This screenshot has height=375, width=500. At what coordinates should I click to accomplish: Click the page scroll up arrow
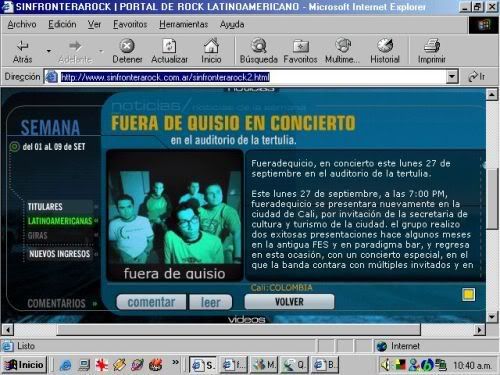[x=492, y=95]
